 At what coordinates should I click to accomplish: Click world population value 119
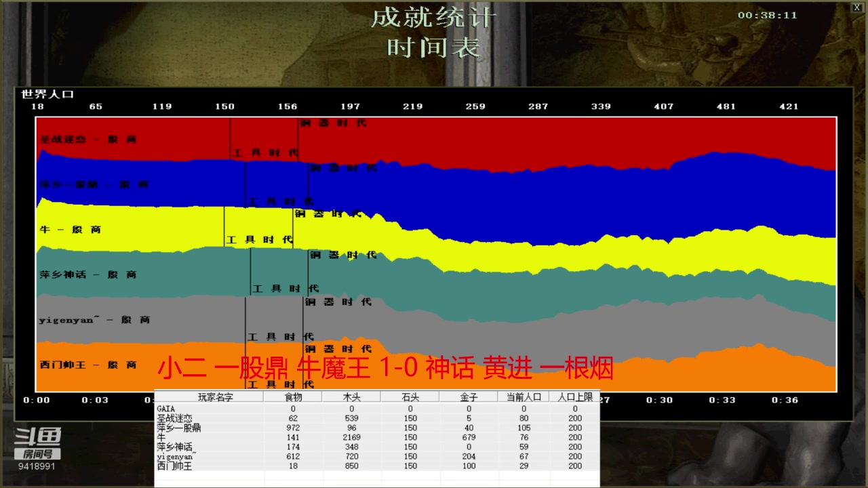[x=162, y=106]
